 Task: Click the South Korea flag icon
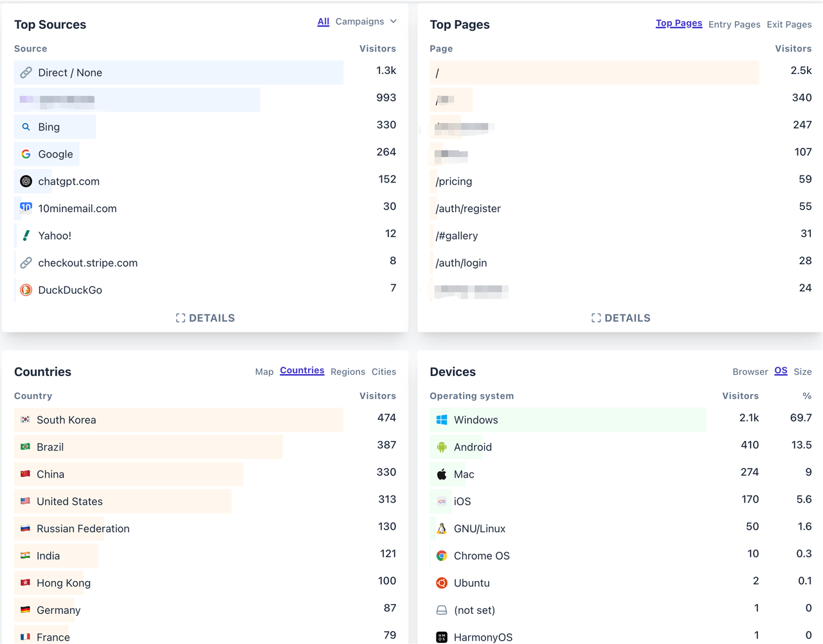[25, 419]
